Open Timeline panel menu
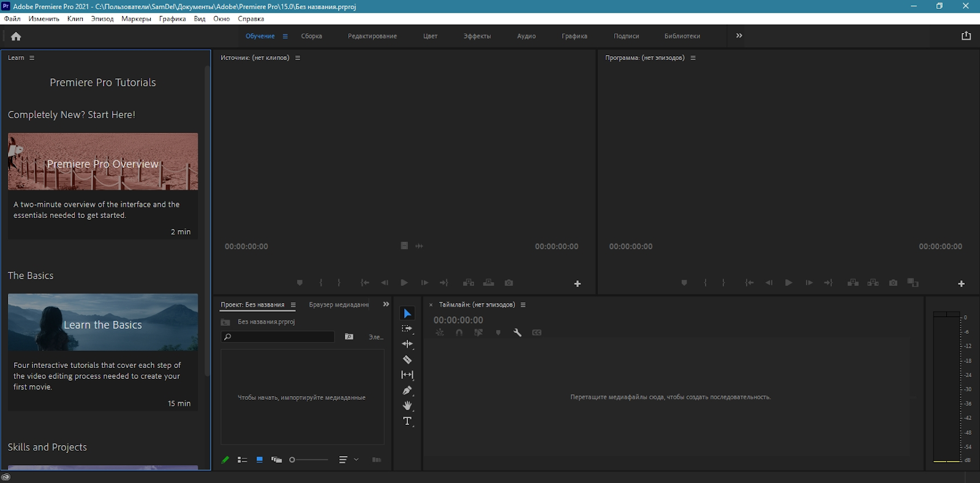Image resolution: width=980 pixels, height=483 pixels. click(523, 304)
